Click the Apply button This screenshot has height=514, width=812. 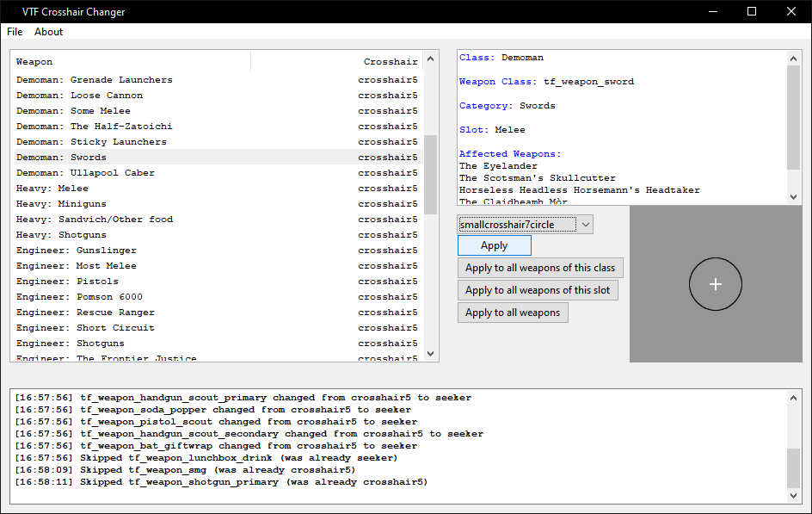click(494, 245)
